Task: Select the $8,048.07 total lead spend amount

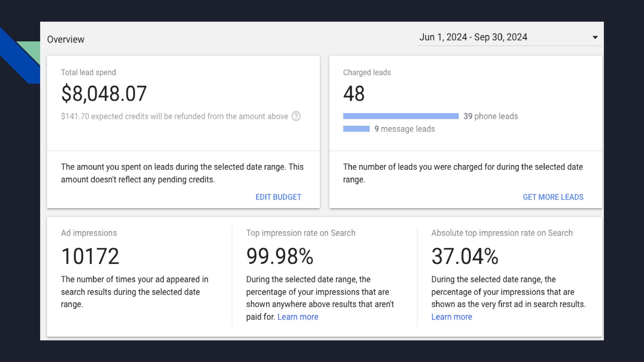Action: click(104, 94)
